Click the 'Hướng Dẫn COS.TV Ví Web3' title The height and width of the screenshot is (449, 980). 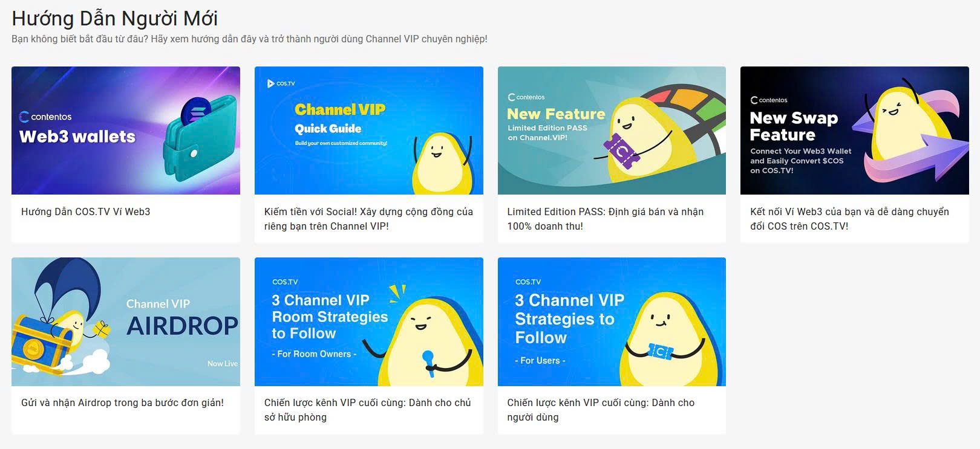click(x=86, y=212)
